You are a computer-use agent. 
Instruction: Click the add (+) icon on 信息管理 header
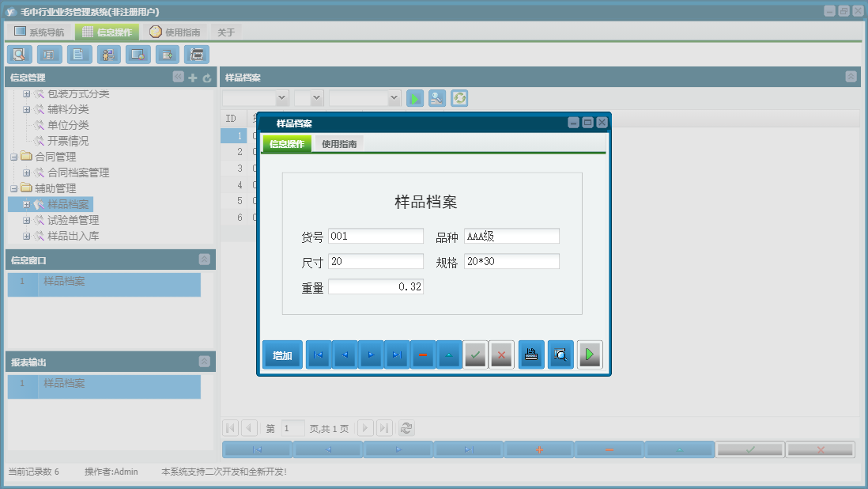193,77
